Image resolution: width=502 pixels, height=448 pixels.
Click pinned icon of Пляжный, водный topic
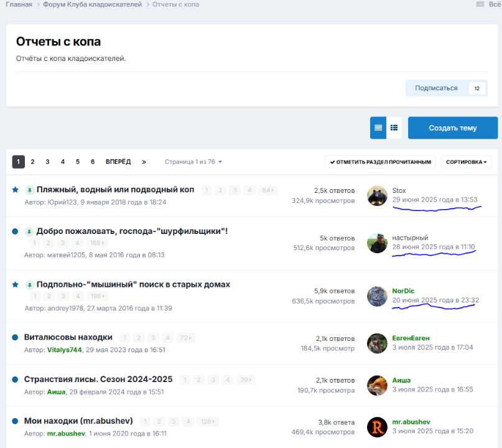point(29,190)
